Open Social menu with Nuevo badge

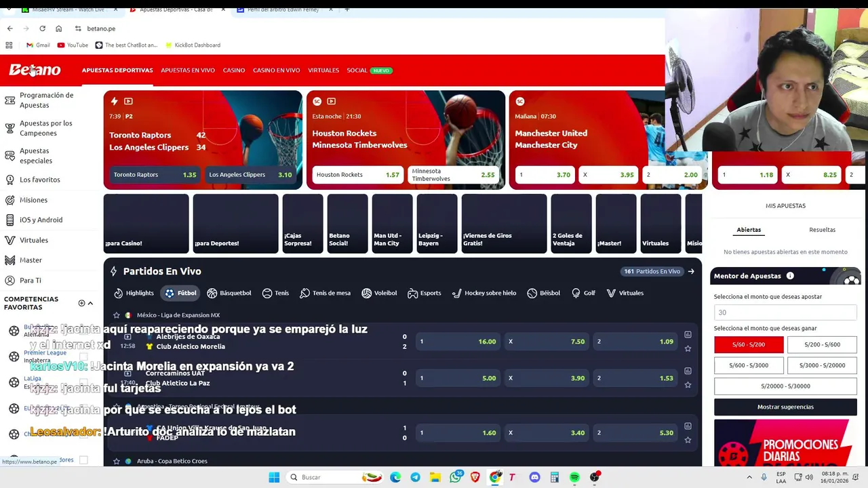coord(370,70)
